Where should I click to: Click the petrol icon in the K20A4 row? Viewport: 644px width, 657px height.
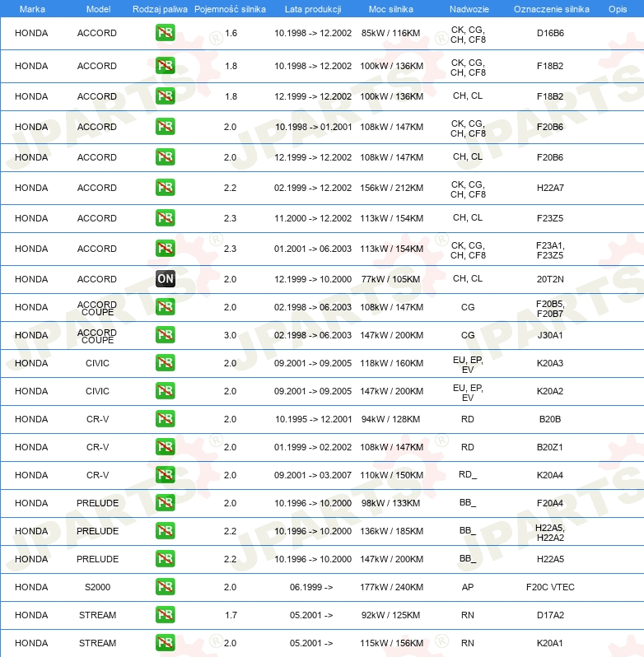pos(165,475)
